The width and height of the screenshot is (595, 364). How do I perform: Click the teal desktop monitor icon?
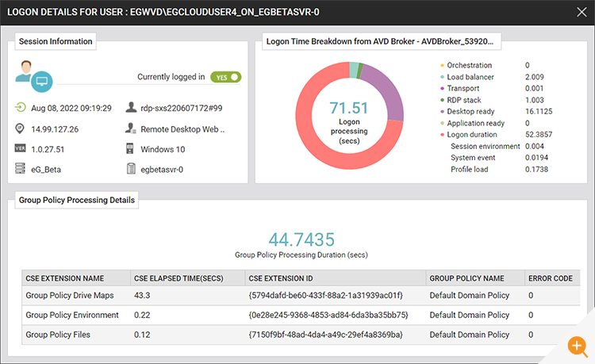point(42,82)
